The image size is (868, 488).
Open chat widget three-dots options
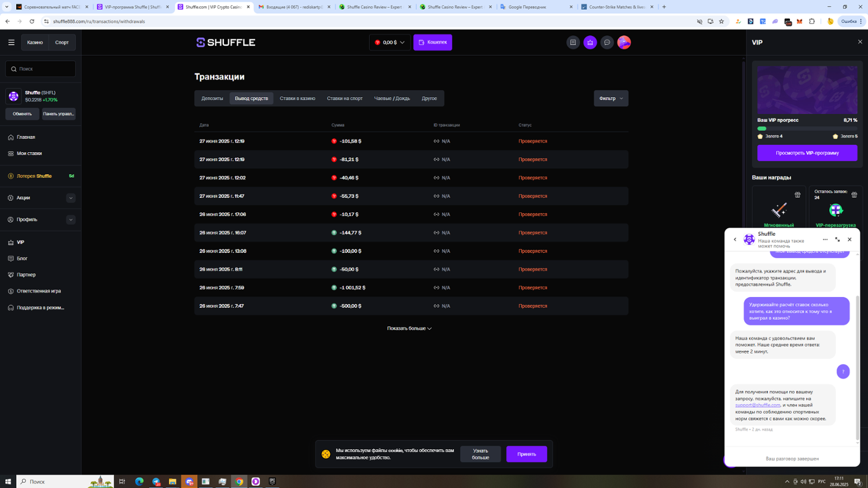point(825,240)
